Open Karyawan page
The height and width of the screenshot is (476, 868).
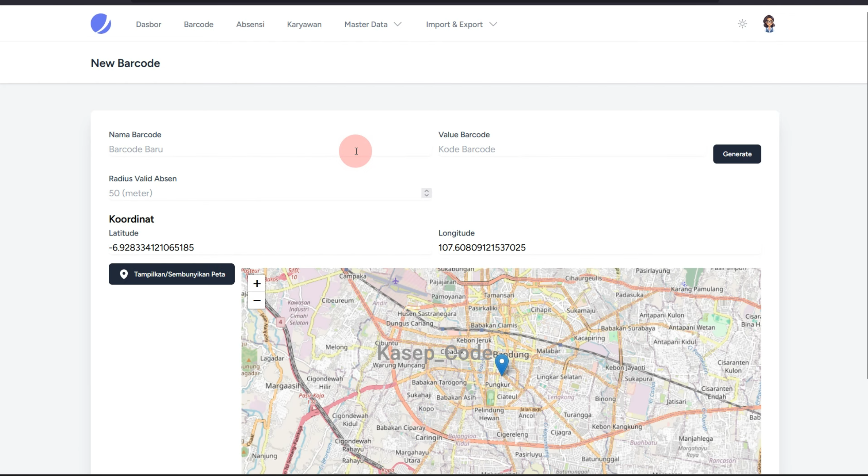coord(304,24)
